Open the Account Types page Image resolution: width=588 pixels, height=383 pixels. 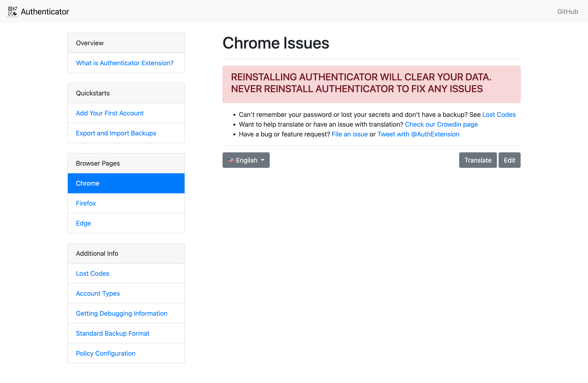tap(98, 293)
